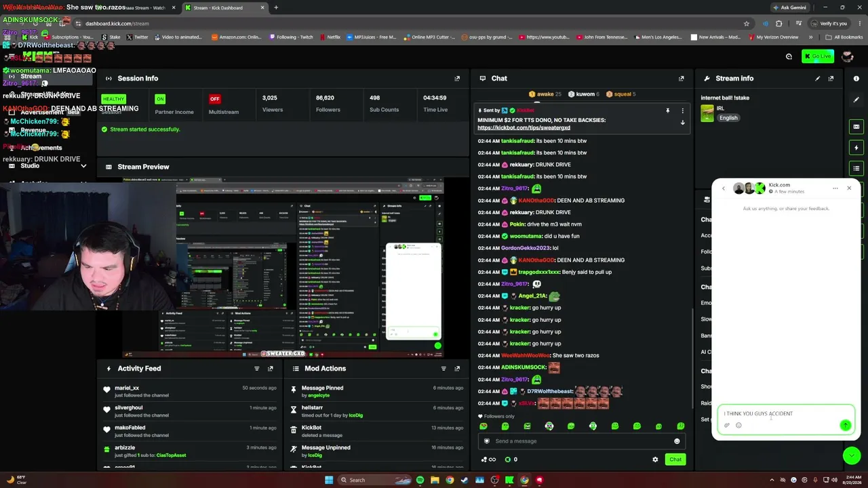Show hidden system tray icons

point(771,480)
